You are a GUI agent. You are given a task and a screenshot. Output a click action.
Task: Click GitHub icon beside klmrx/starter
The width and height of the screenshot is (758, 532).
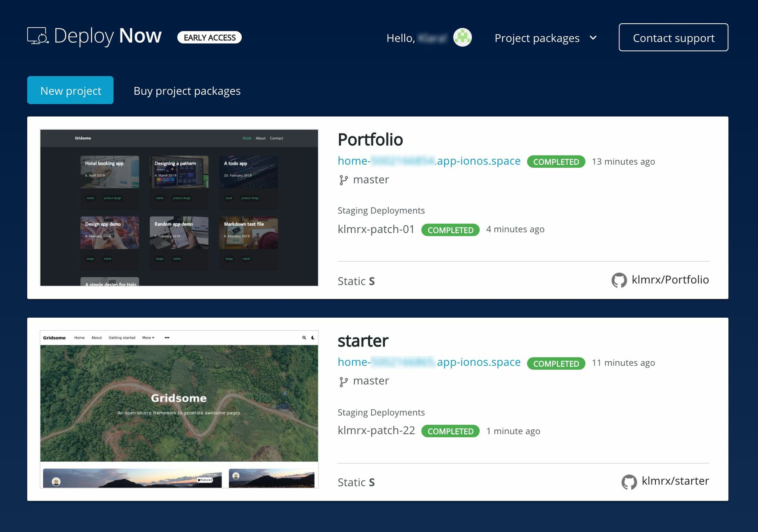629,481
